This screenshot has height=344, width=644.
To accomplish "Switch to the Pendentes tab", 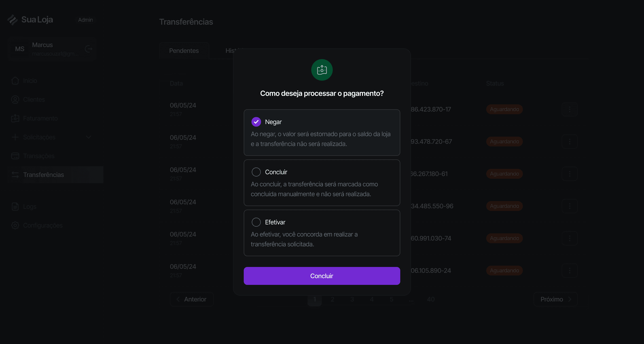I will point(184,51).
